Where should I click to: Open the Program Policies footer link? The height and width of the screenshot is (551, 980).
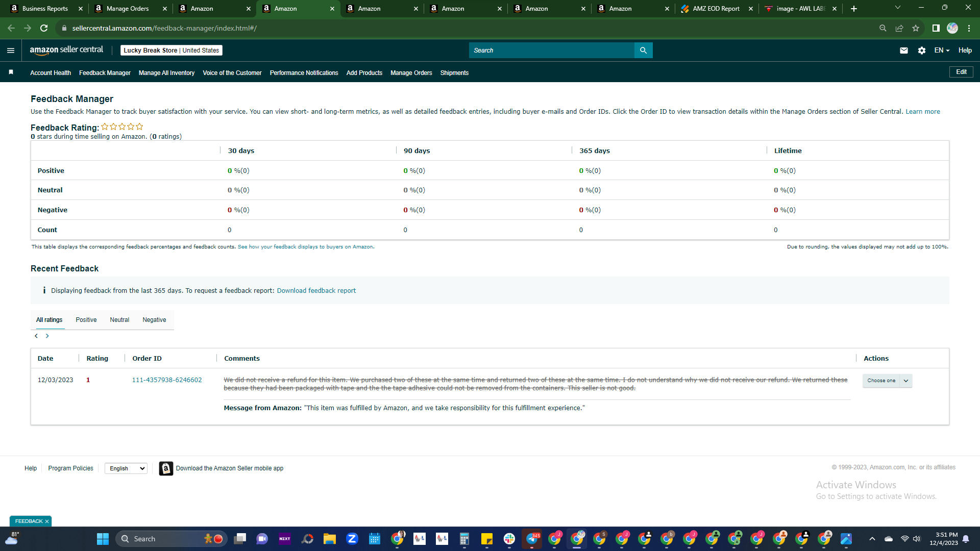[71, 468]
